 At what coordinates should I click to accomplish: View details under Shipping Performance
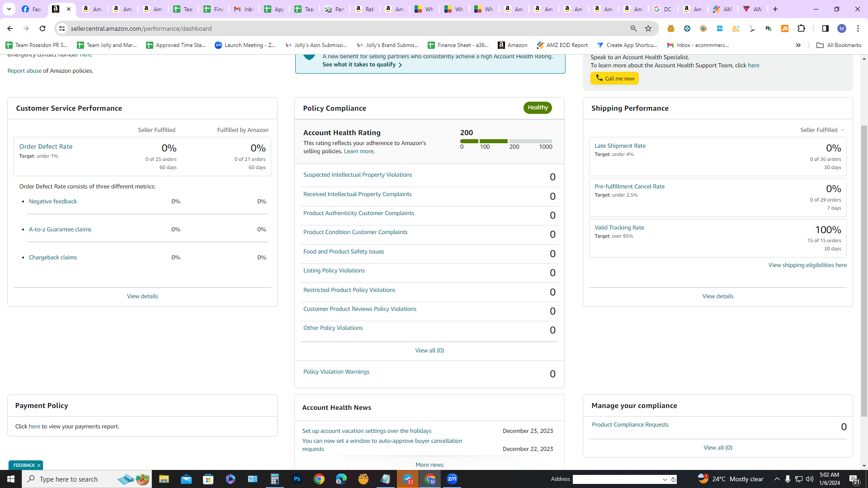(x=718, y=296)
